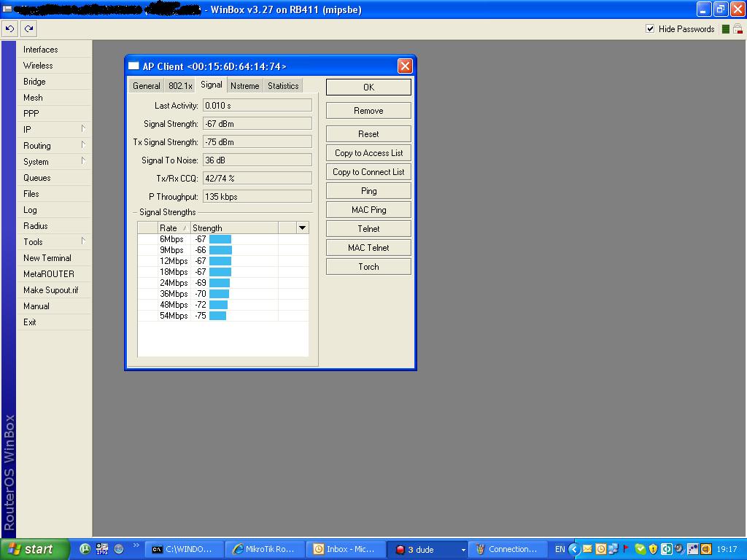Click the AP Client window title icon
747x560 pixels.
pyautogui.click(x=134, y=66)
